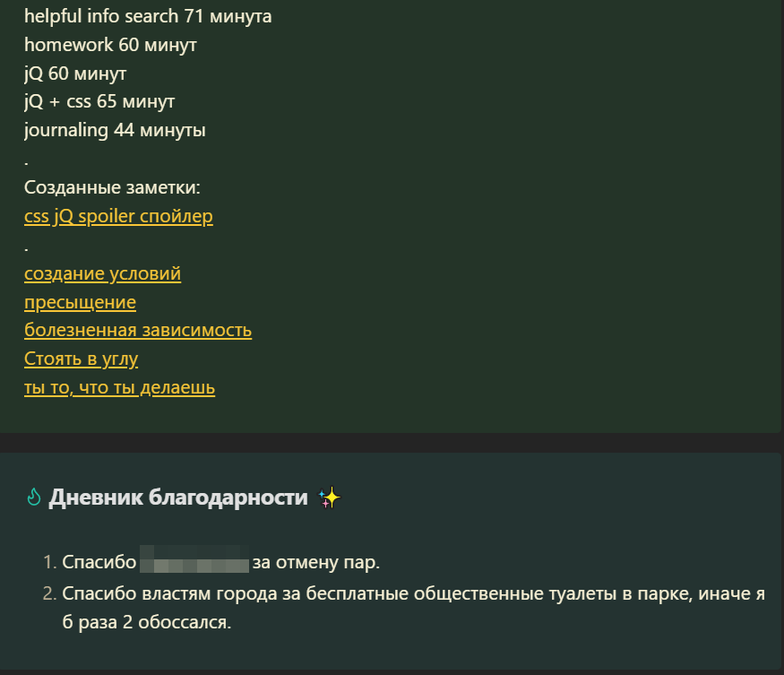The image size is (784, 675).
Task: Click the 'jQ 60 минут' line
Action: (75, 74)
